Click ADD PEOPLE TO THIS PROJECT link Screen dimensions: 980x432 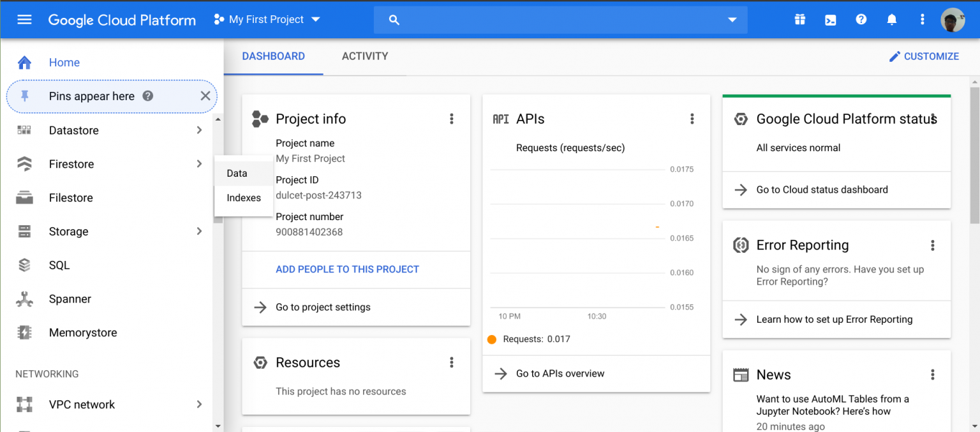347,269
